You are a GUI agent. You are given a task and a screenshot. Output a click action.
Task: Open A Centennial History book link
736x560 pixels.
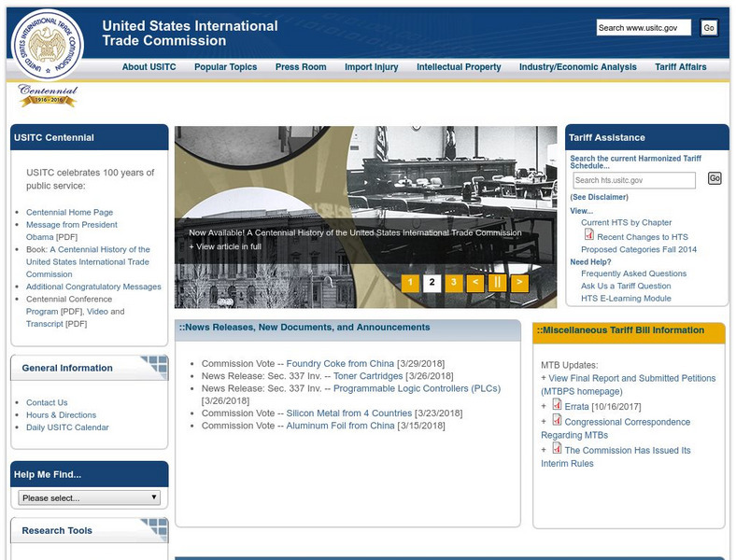[x=88, y=261]
